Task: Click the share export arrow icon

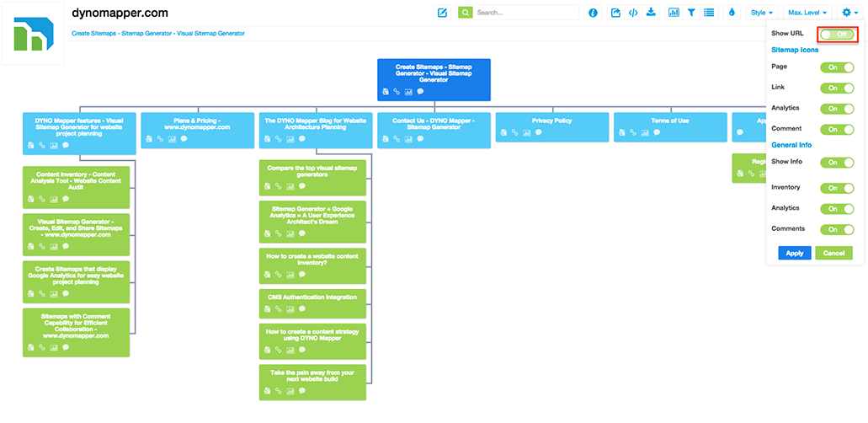Action: (615, 12)
